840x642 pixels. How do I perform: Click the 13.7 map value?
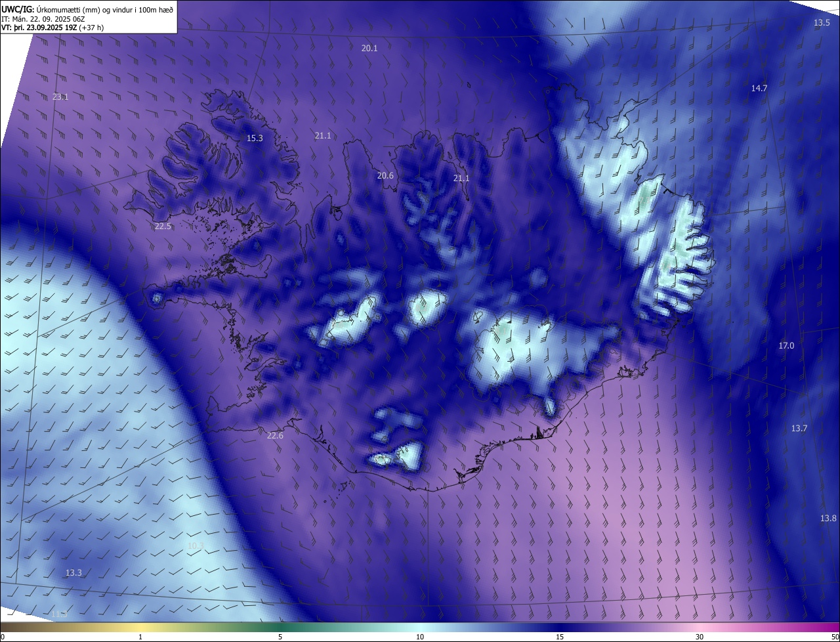(x=799, y=428)
